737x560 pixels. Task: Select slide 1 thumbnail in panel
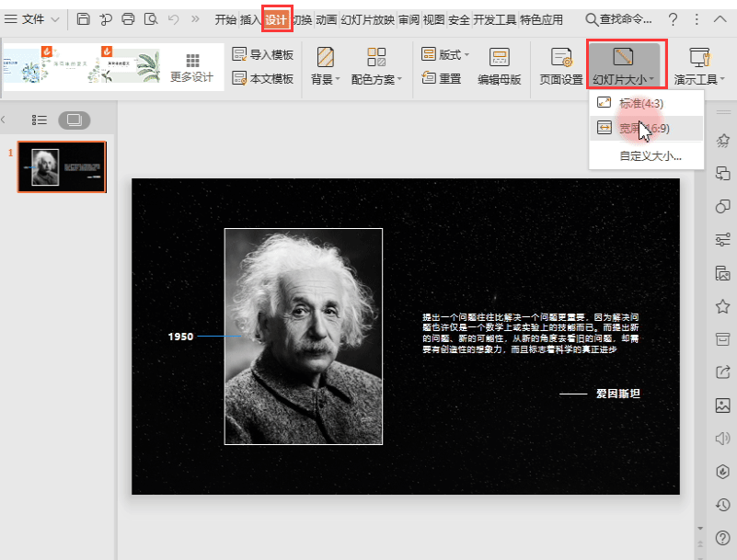[x=62, y=166]
